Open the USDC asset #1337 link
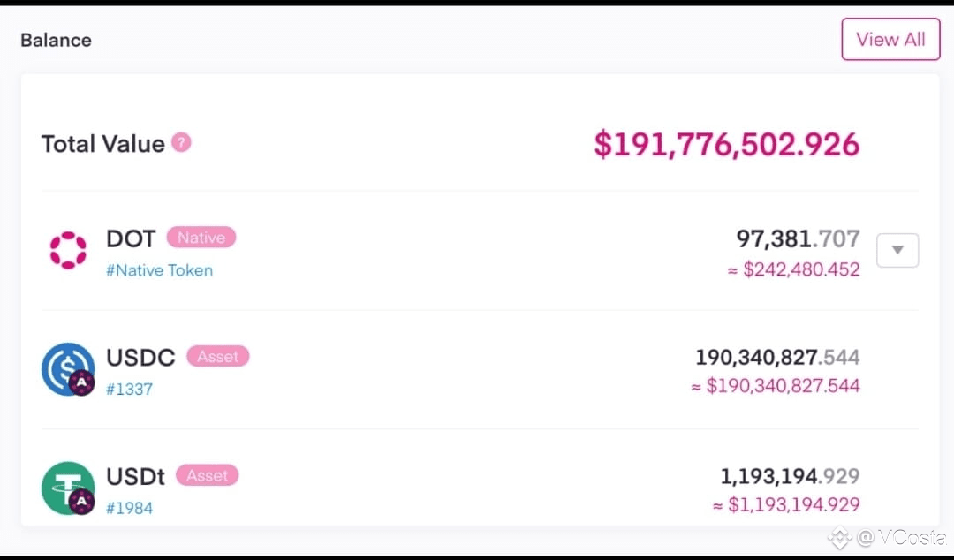 tap(130, 389)
